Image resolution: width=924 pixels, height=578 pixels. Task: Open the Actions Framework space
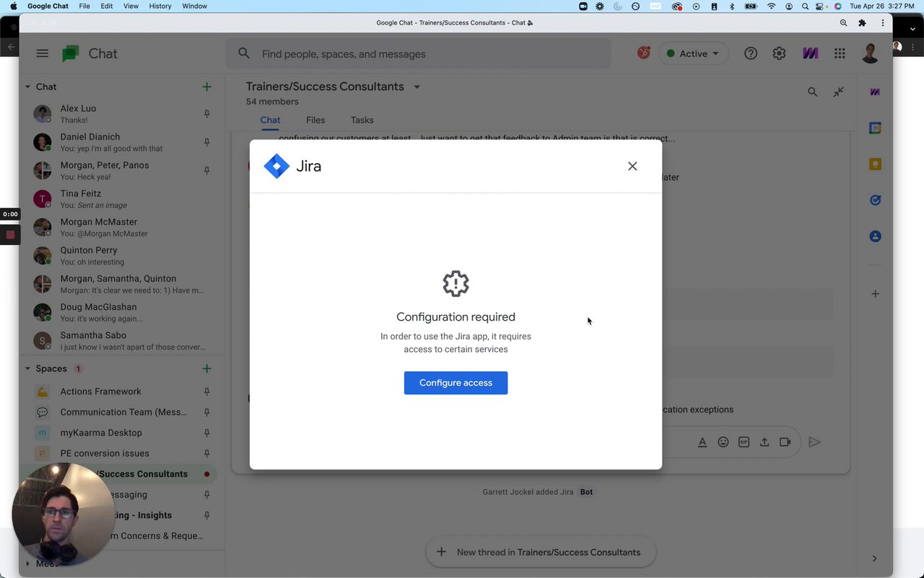(x=121, y=392)
